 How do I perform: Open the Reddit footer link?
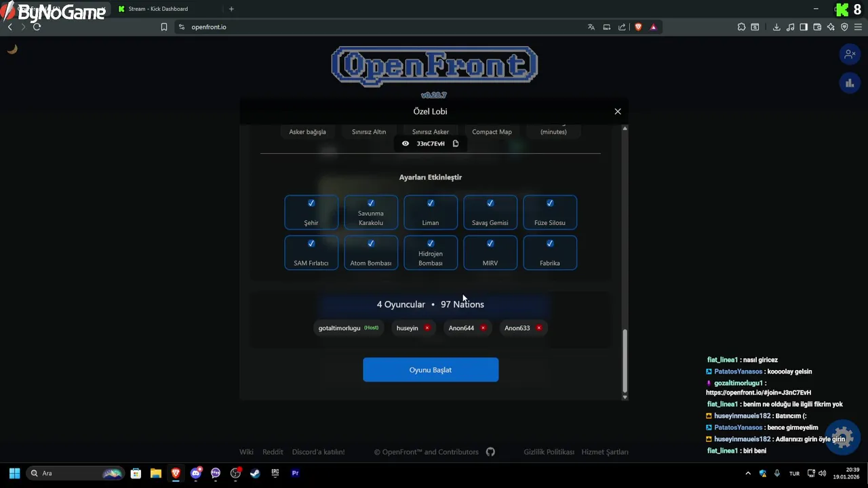(x=273, y=452)
